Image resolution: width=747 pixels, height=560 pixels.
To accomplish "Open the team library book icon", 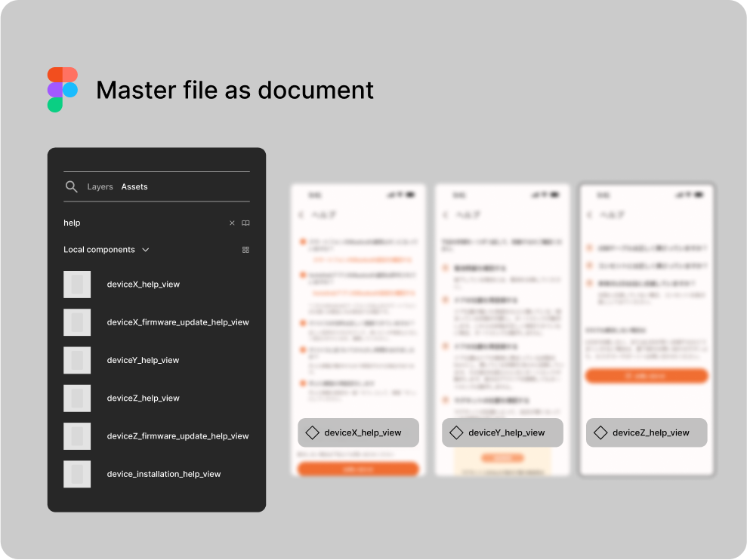I will 245,223.
